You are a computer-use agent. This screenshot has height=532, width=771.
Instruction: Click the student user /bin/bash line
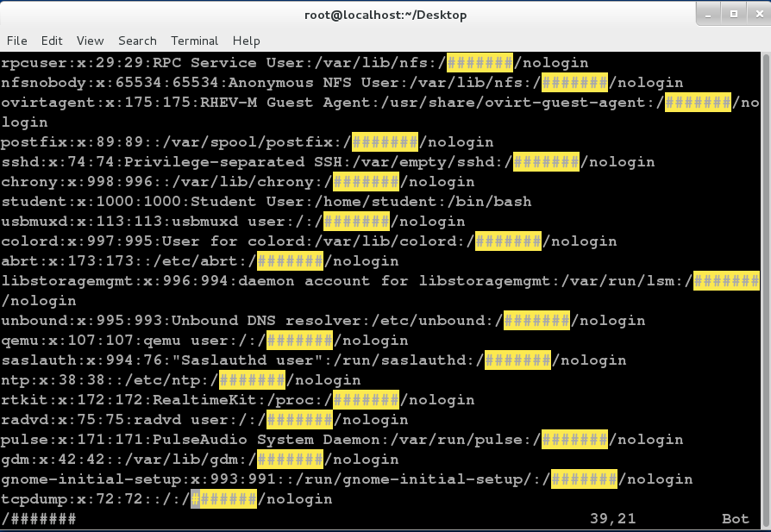pyautogui.click(x=266, y=202)
